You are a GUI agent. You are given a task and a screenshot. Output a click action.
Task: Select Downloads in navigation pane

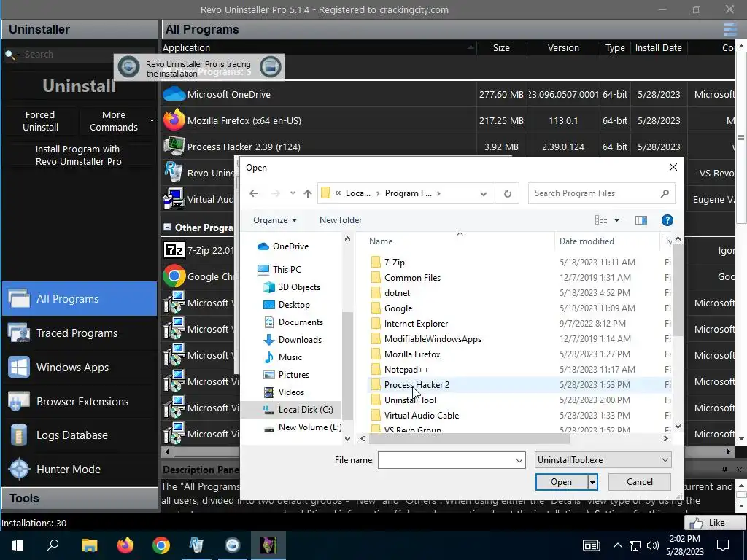[x=300, y=340]
